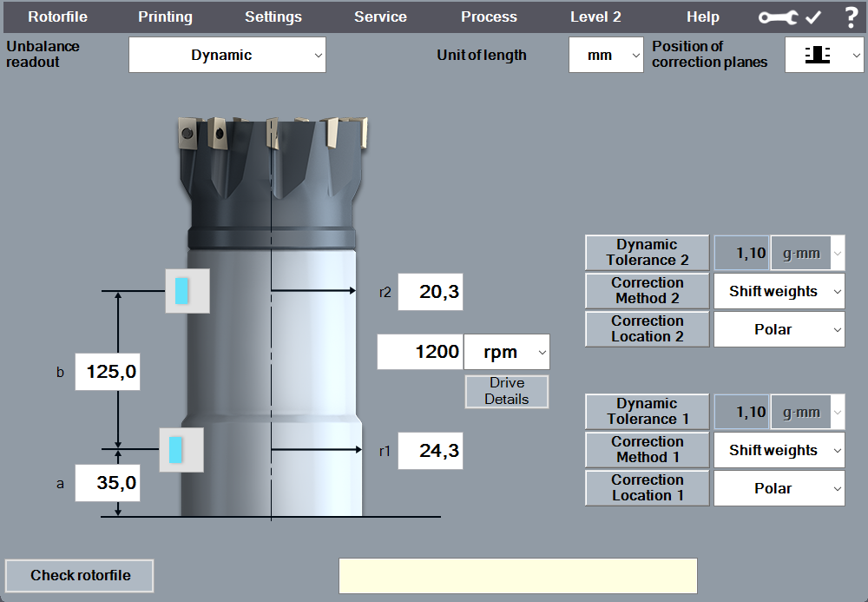
Task: Open the Printing menu
Action: tap(165, 17)
